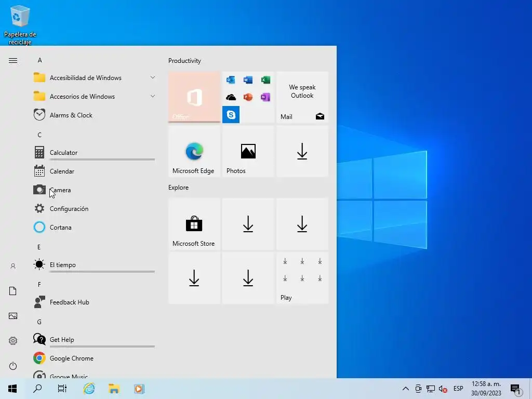Open the Photos tile

(248, 151)
